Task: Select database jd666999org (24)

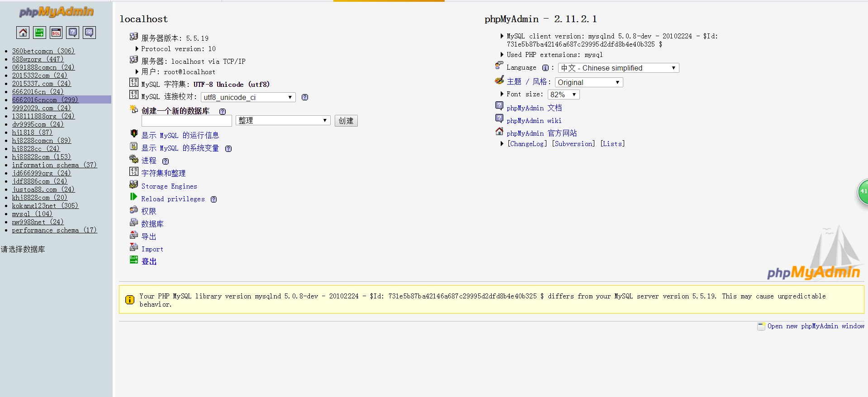Action: point(42,173)
